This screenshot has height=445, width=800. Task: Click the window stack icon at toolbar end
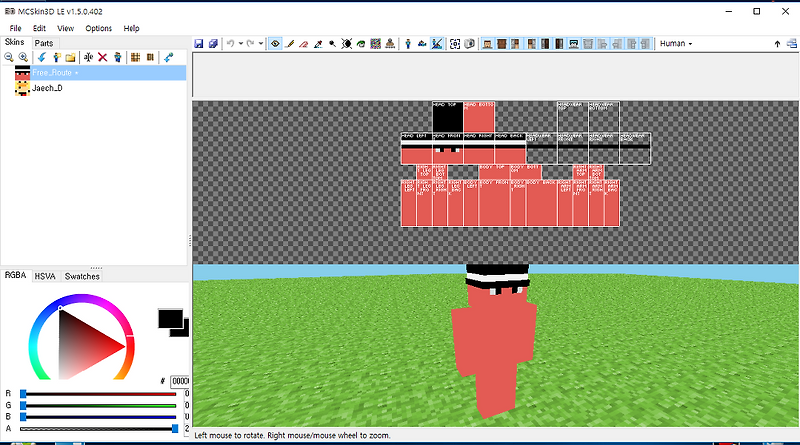[x=792, y=44]
